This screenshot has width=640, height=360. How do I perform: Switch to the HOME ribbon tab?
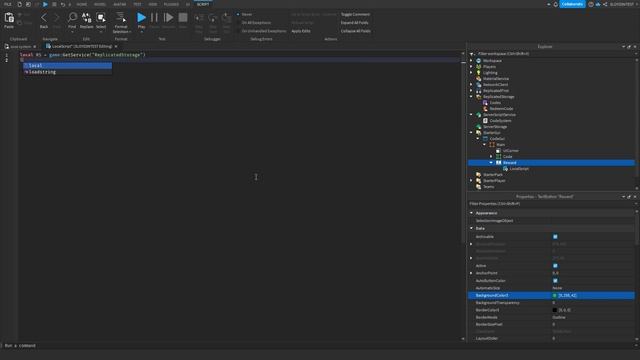coord(82,4)
